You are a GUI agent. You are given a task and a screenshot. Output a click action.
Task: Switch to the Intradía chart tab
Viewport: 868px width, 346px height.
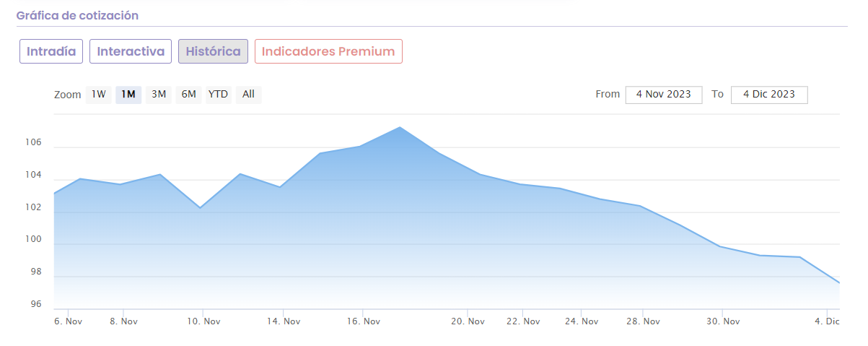tap(51, 51)
